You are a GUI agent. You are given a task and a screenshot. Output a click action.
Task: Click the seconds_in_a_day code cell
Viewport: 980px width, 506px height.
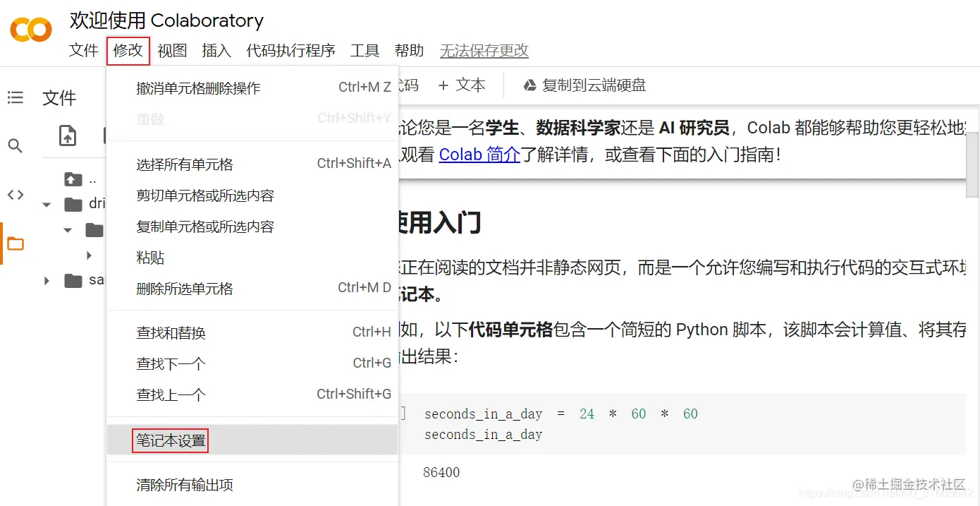(682, 423)
